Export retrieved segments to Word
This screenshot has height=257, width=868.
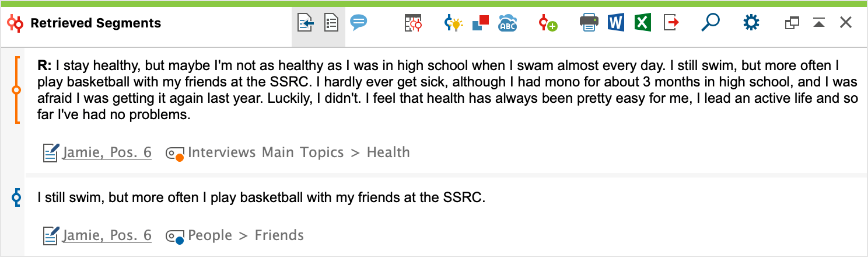tap(615, 23)
